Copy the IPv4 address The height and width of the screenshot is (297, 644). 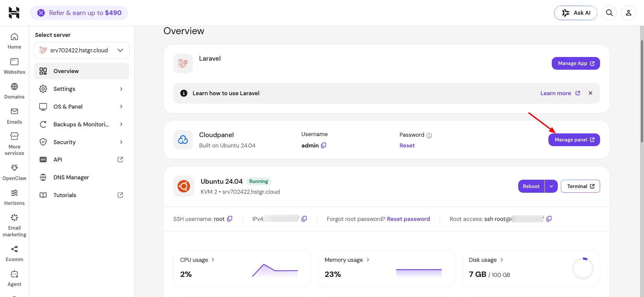pos(304,219)
